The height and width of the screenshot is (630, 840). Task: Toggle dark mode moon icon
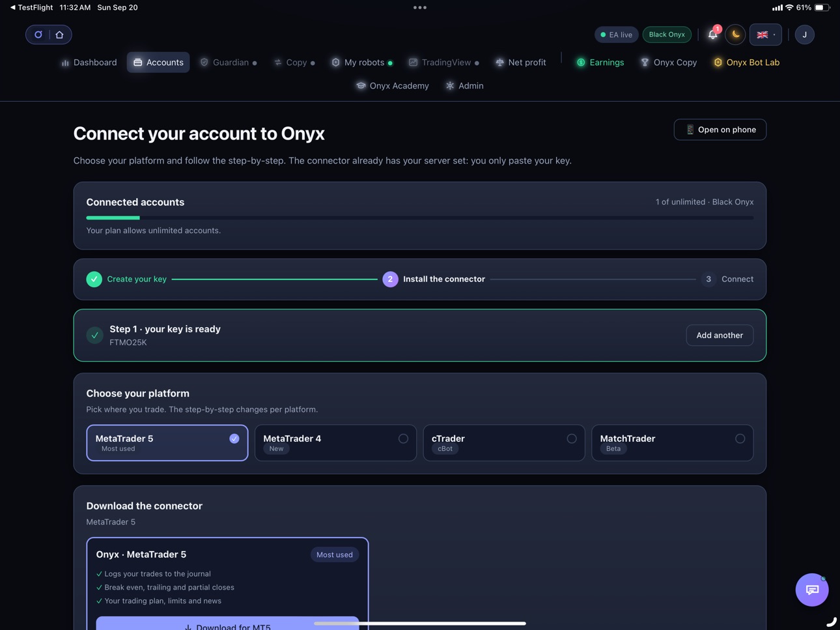click(x=736, y=35)
